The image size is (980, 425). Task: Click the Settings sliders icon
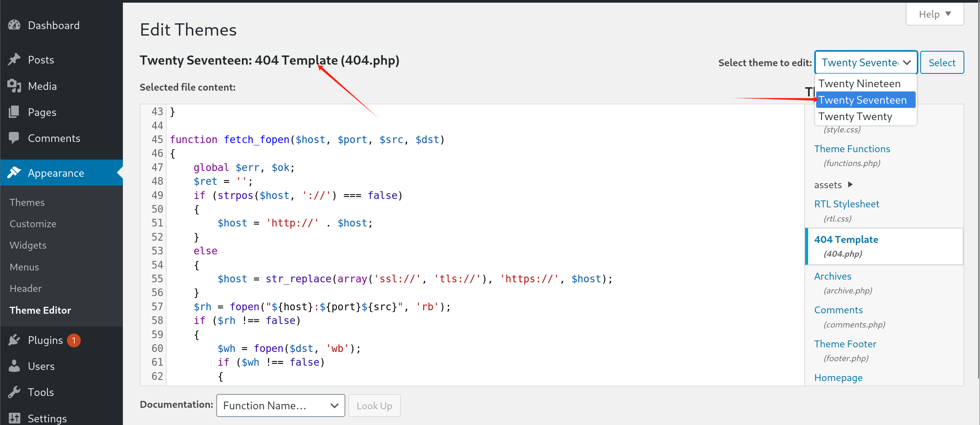coord(14,418)
